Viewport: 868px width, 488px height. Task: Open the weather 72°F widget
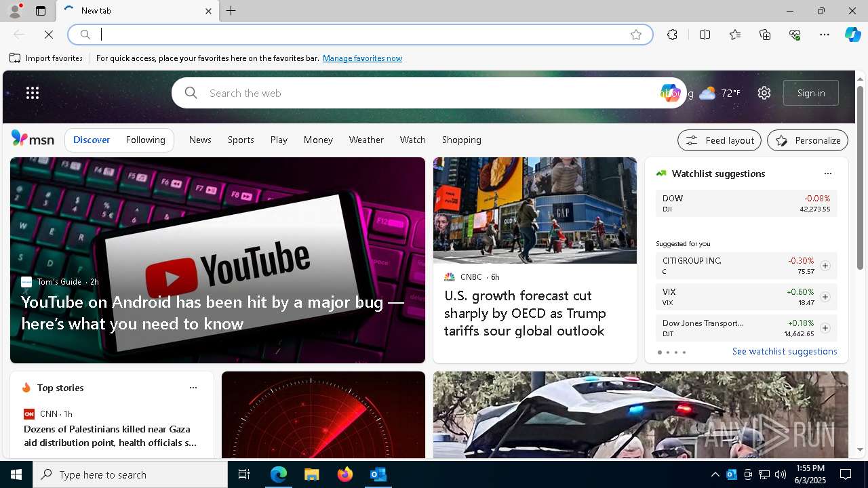(x=719, y=93)
